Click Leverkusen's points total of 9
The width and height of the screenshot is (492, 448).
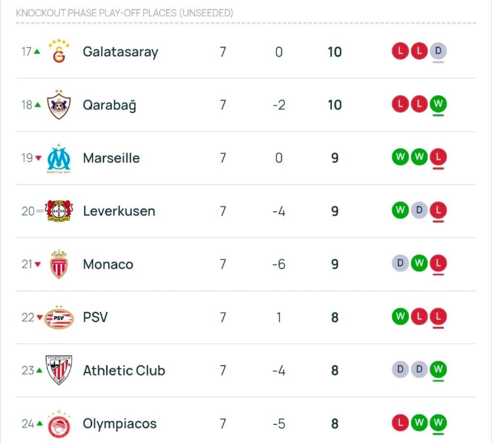coord(335,212)
